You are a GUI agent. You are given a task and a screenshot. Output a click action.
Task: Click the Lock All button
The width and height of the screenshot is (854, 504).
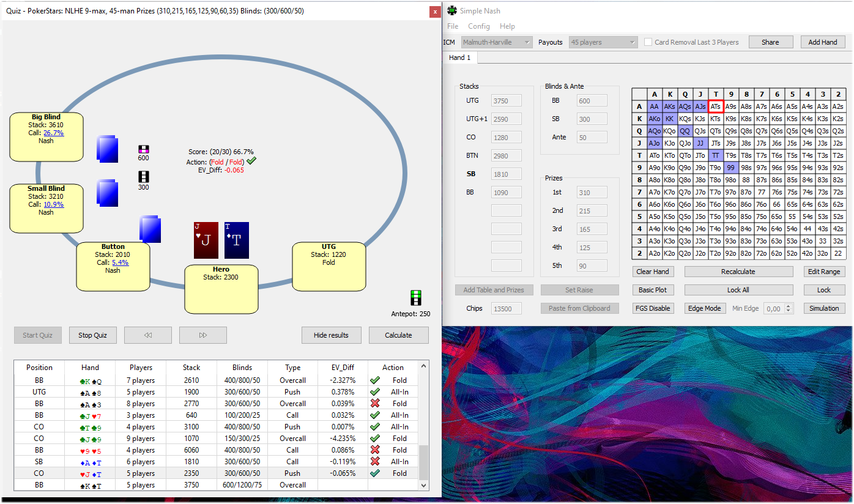tap(738, 290)
